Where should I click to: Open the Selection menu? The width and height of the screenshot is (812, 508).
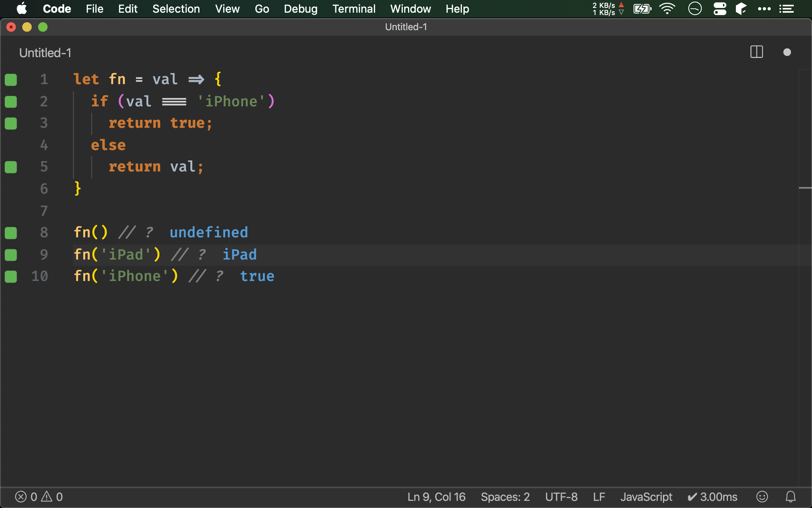(x=176, y=9)
